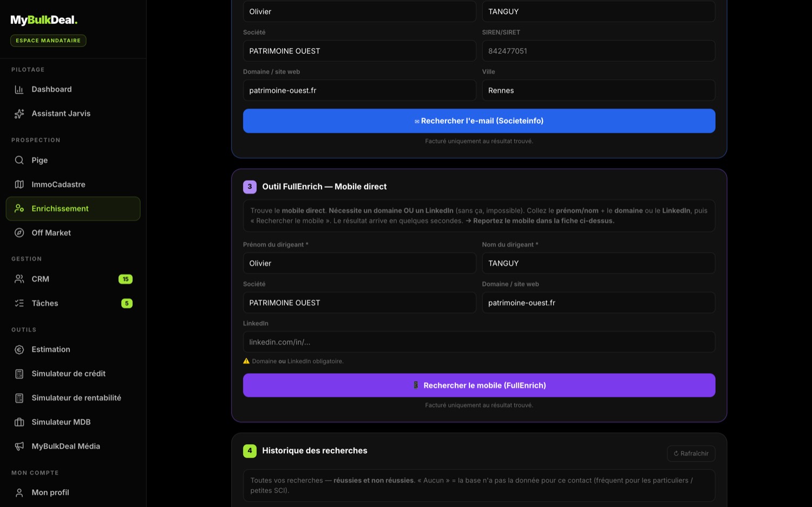This screenshot has width=812, height=507.
Task: Refresh history with Rafraîchir button
Action: 691,453
